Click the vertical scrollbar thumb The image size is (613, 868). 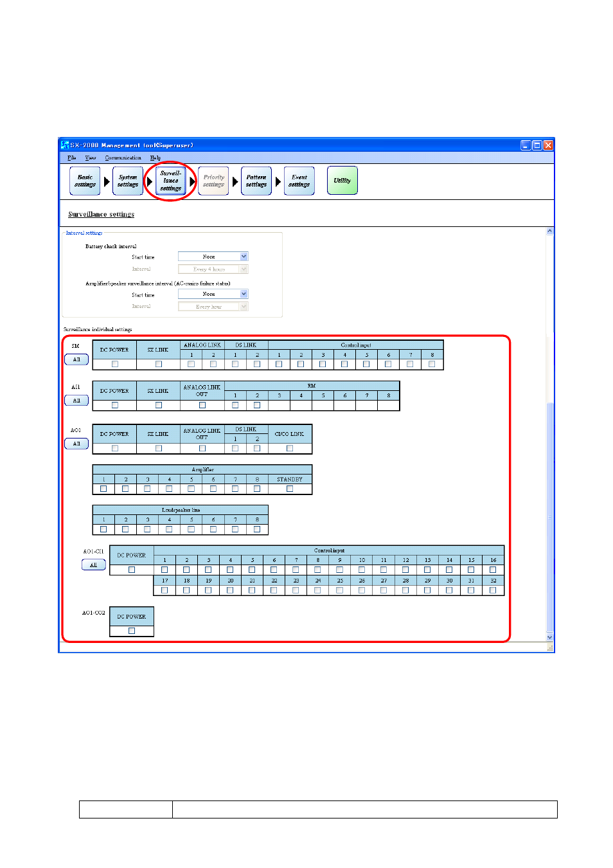coord(550,516)
